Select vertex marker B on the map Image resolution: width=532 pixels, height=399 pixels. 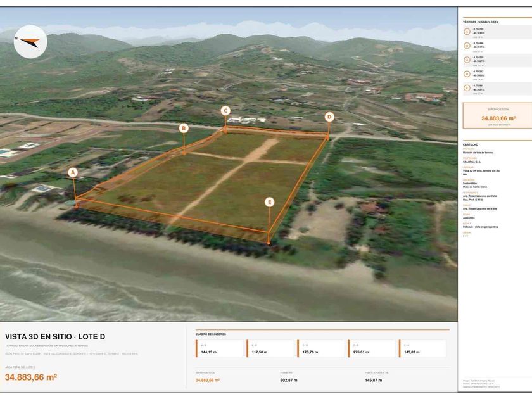pos(184,128)
